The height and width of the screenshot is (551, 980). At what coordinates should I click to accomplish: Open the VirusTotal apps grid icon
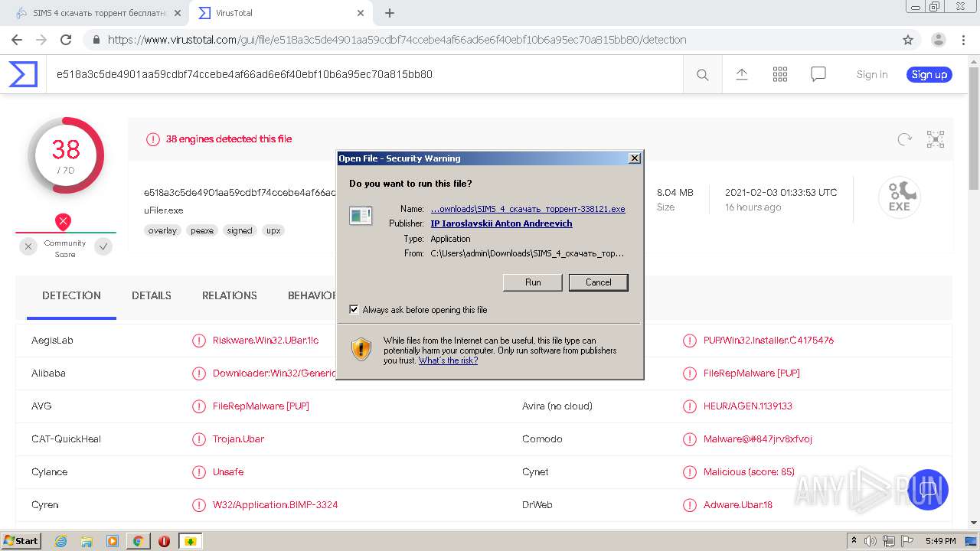(x=780, y=74)
